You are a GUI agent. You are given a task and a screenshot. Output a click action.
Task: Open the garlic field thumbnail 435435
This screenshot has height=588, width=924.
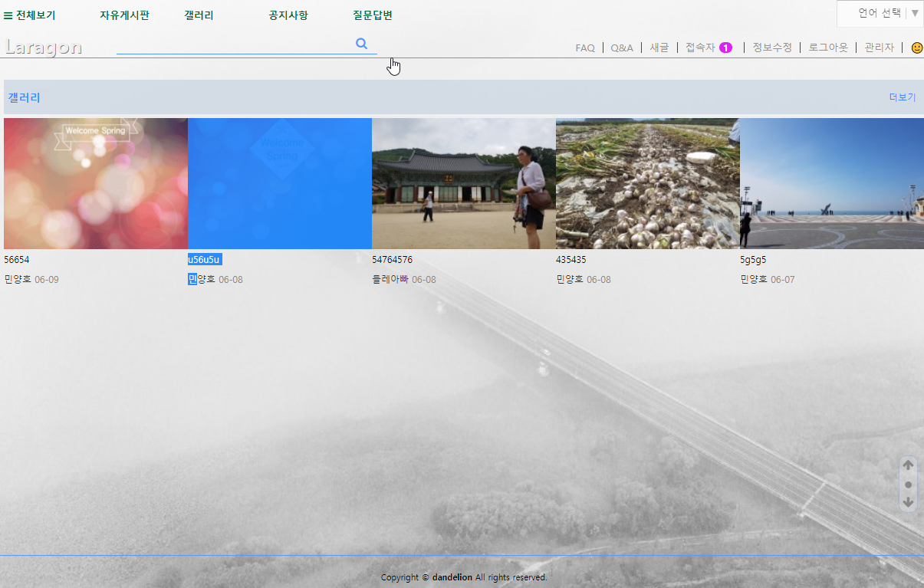647,183
